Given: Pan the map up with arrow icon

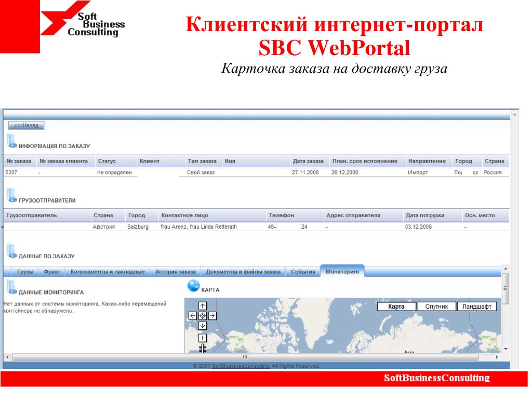Looking at the screenshot, I should (x=203, y=306).
